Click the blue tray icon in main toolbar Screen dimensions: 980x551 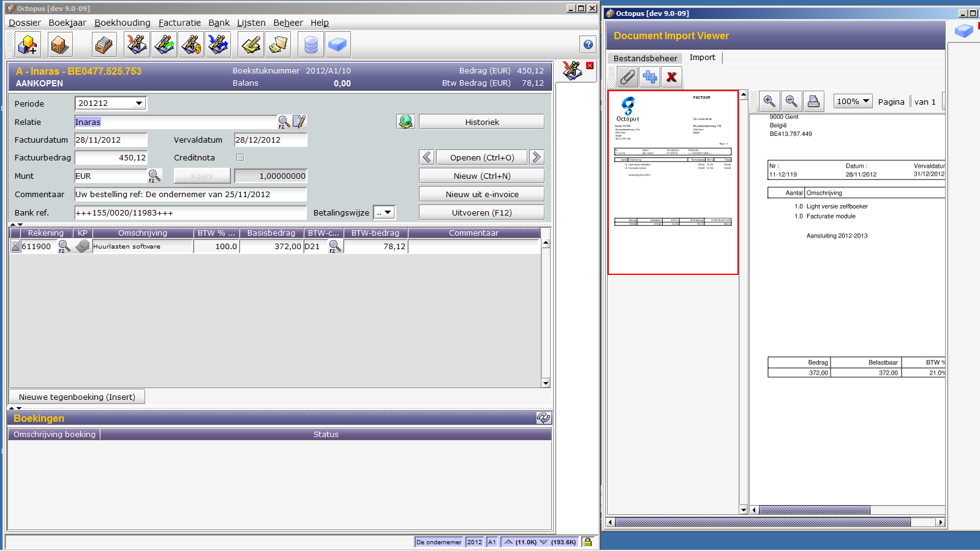click(337, 45)
